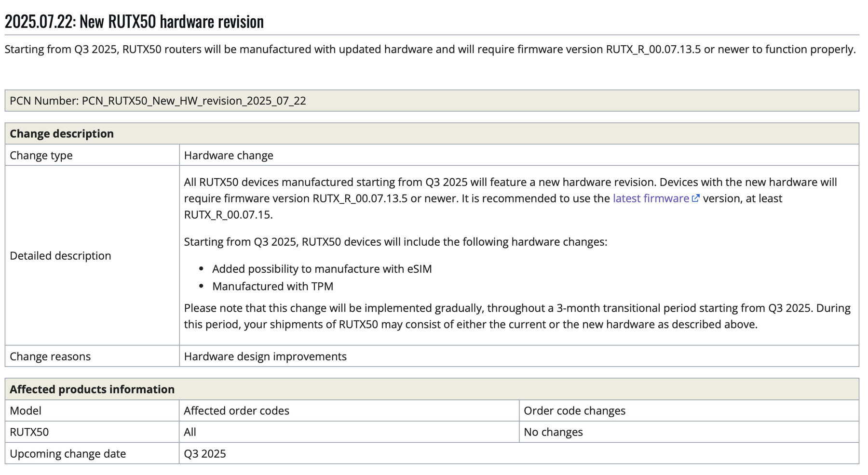Click the 'Affected products information' header
Viewport: 868px width, 475px height.
(432, 389)
